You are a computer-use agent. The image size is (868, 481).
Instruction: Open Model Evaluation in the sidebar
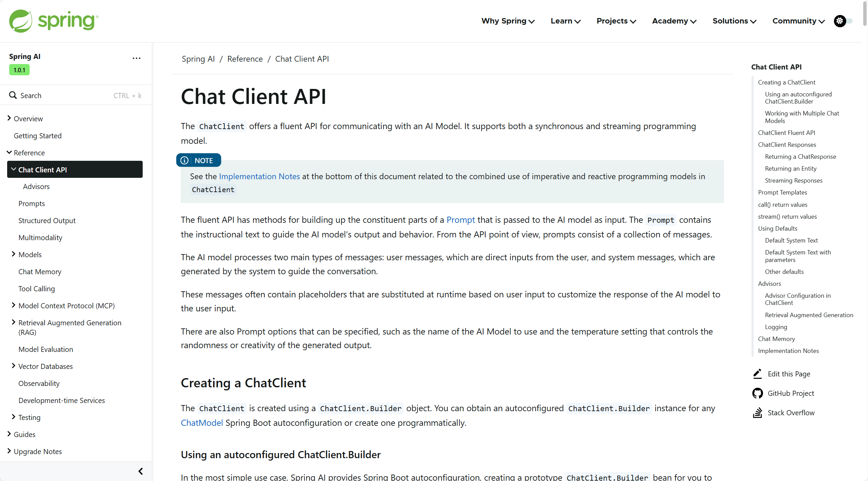coord(46,349)
